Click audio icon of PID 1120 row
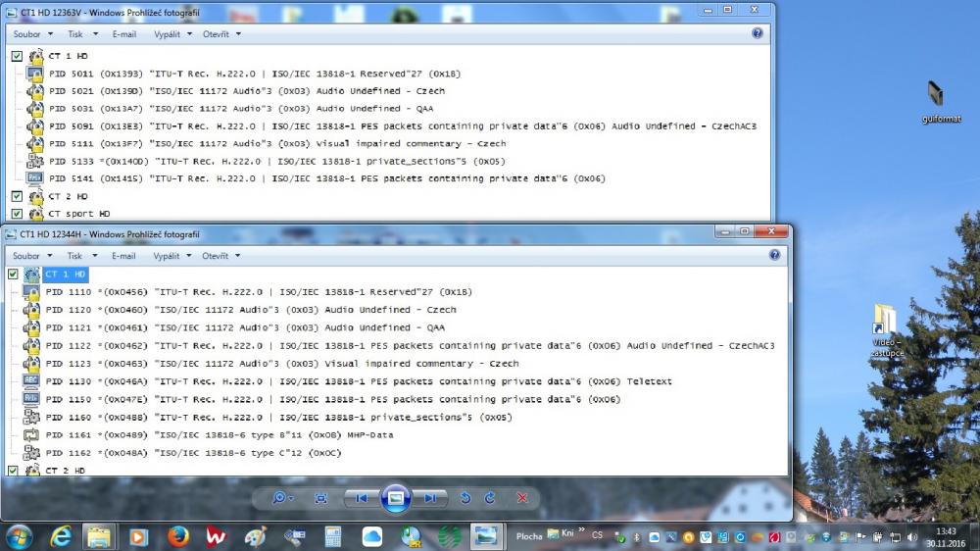980x551 pixels. (x=31, y=310)
